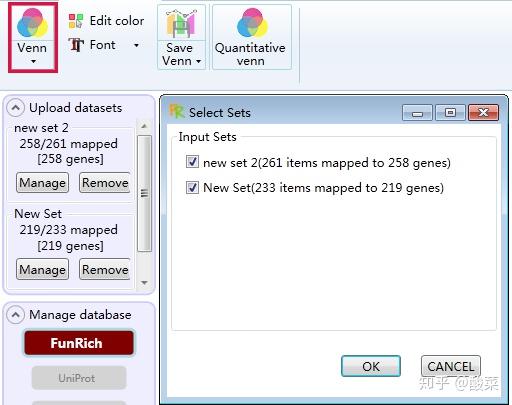
Task: Click the Save Venn icon
Action: [180, 24]
